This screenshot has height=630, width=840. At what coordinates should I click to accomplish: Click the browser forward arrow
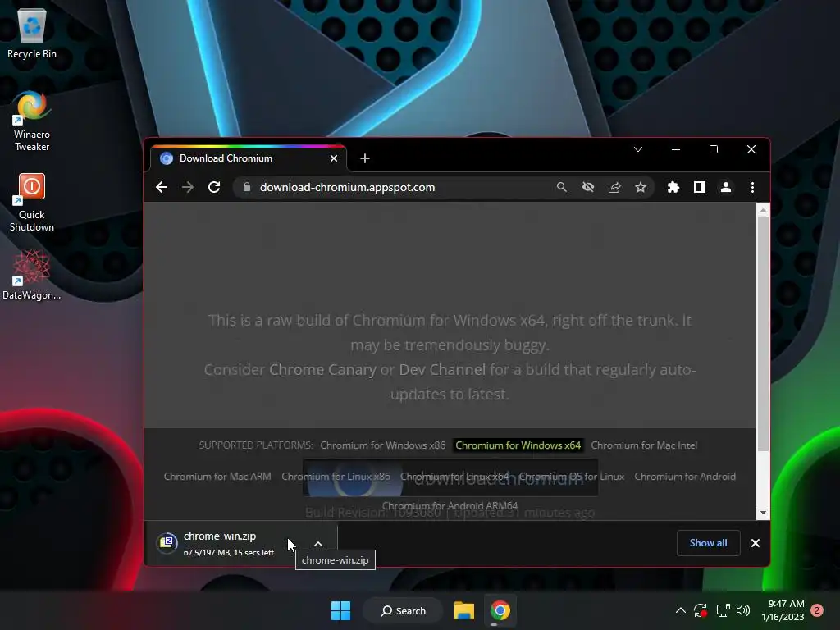click(188, 187)
